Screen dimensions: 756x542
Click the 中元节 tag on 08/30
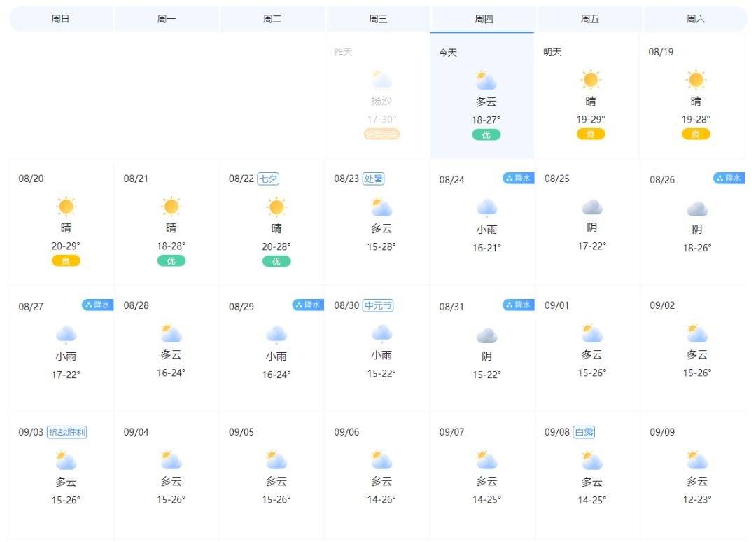(x=378, y=305)
